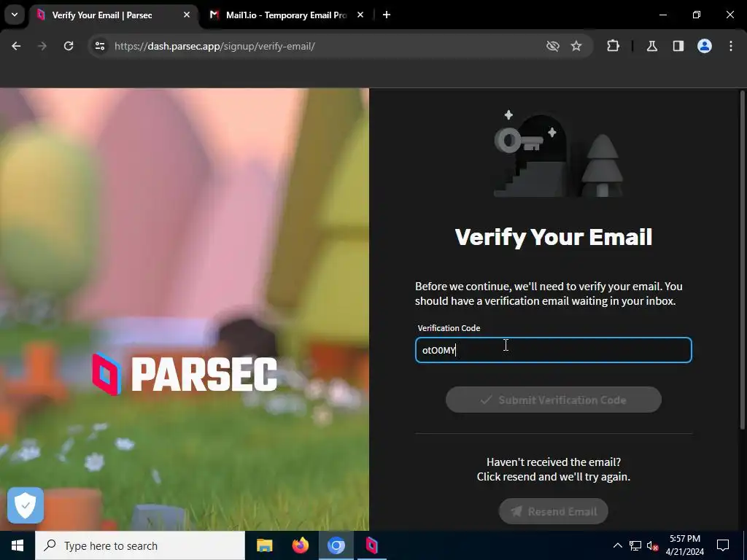747x560 pixels.
Task: Click the 'Haven't received the email?' text
Action: coord(554,462)
